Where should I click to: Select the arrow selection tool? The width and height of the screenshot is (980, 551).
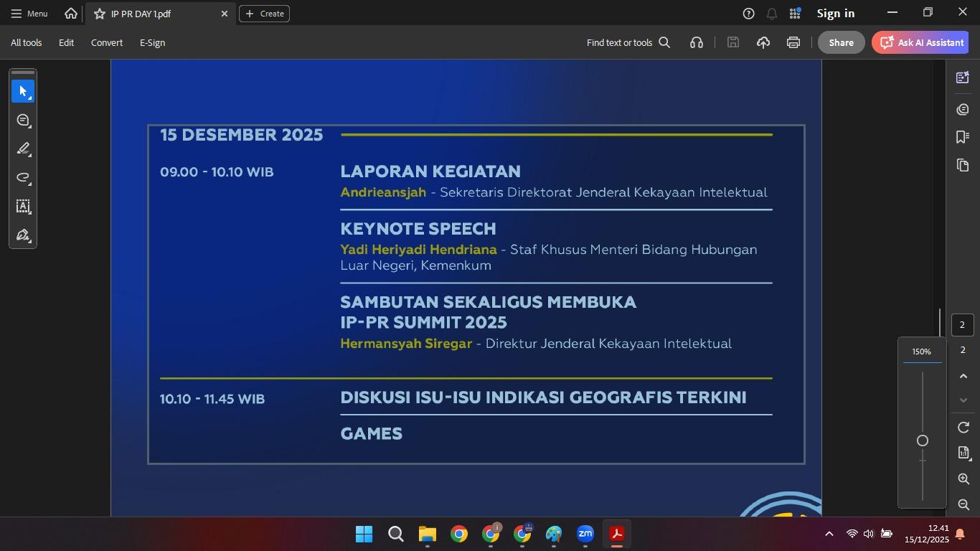(23, 92)
